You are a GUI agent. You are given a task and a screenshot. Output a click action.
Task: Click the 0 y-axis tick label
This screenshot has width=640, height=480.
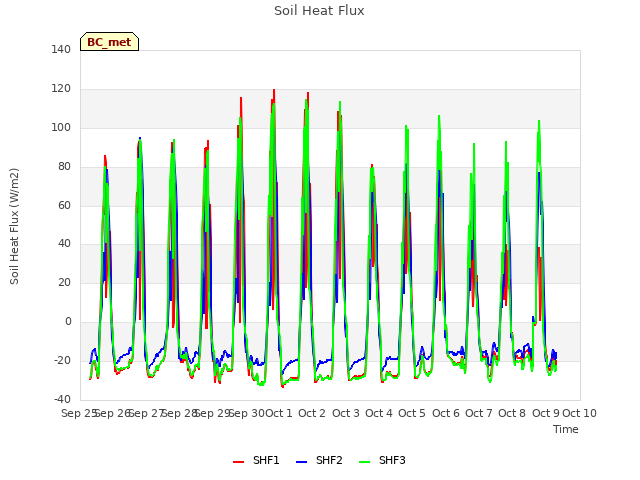coord(68,322)
